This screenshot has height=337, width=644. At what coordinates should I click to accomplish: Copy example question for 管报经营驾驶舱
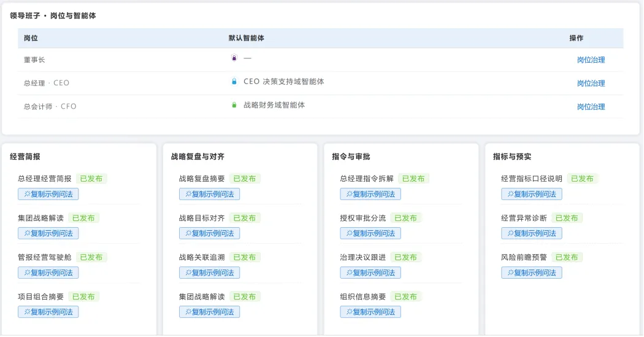click(x=48, y=273)
